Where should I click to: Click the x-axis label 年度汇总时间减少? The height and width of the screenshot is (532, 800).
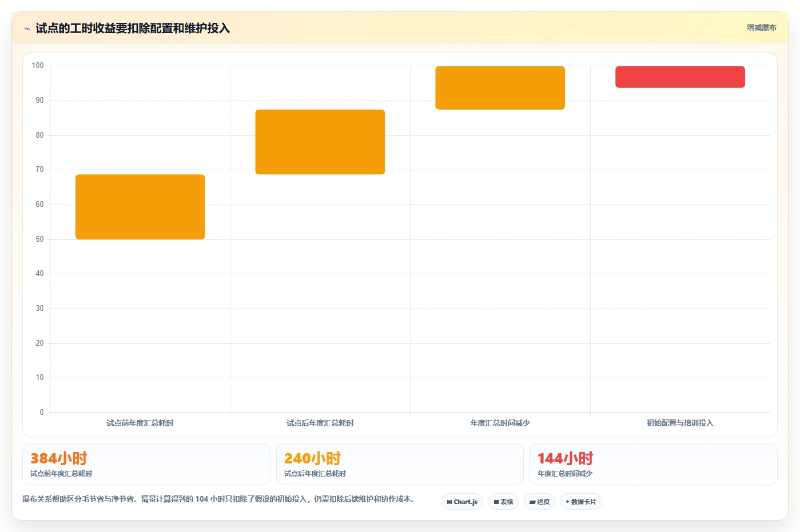pos(500,423)
